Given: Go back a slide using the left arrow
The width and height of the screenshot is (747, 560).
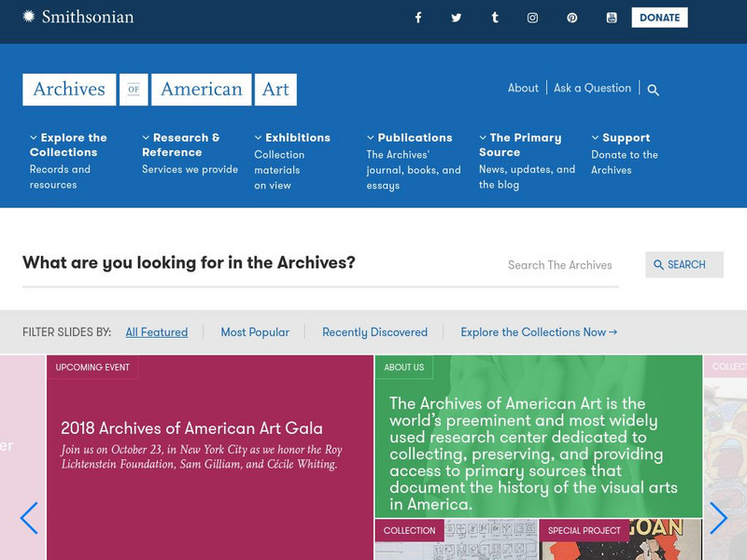Looking at the screenshot, I should click(x=28, y=518).
